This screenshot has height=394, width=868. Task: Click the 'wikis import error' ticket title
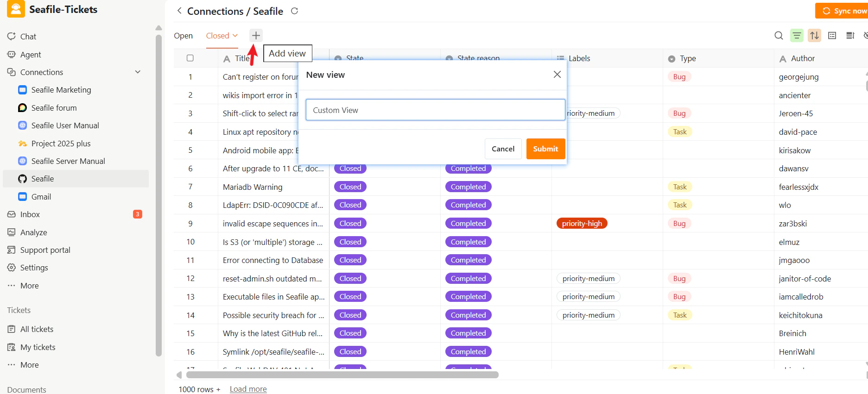pyautogui.click(x=260, y=95)
